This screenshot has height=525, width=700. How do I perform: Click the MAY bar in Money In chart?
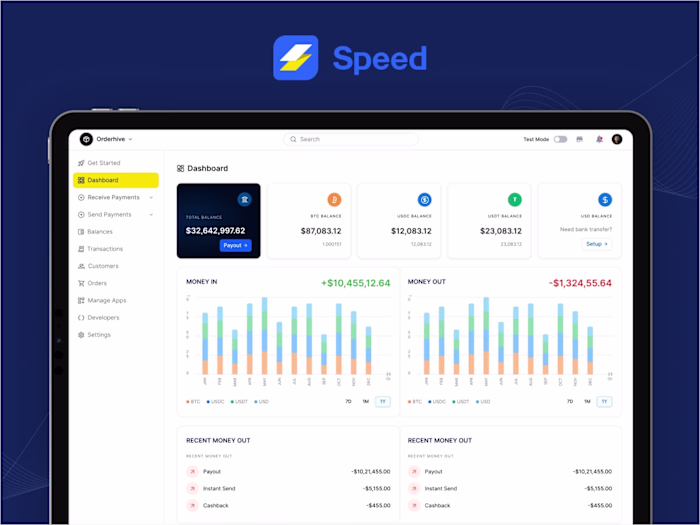click(x=265, y=336)
